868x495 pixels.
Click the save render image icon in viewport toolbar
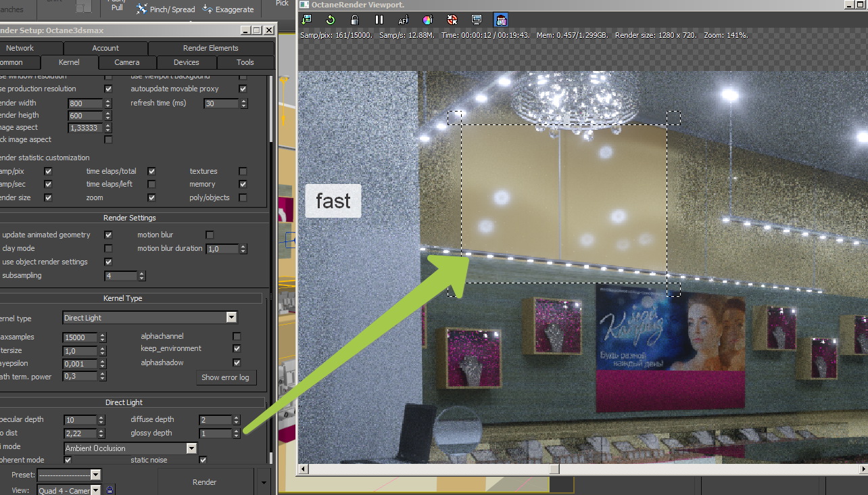[x=307, y=20]
